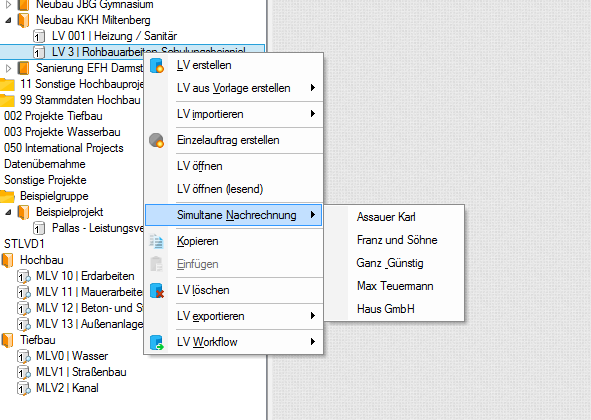Select Haus GmbH in submenu

[x=394, y=309]
